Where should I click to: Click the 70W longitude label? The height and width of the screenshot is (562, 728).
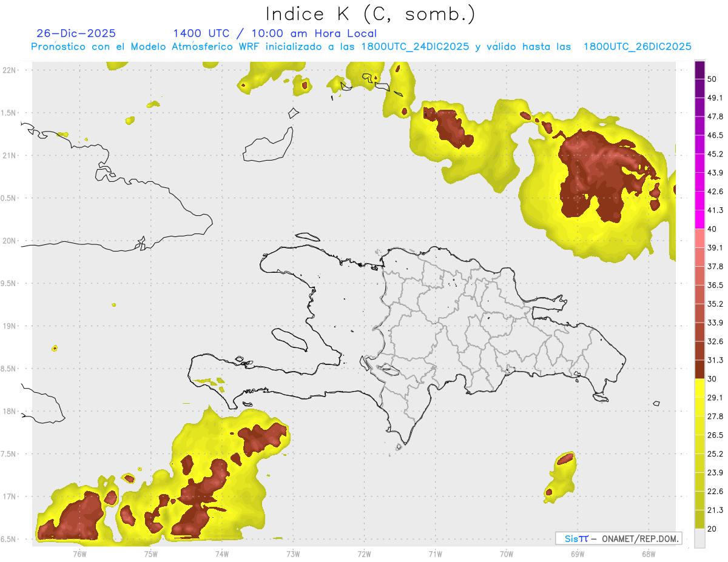[506, 553]
